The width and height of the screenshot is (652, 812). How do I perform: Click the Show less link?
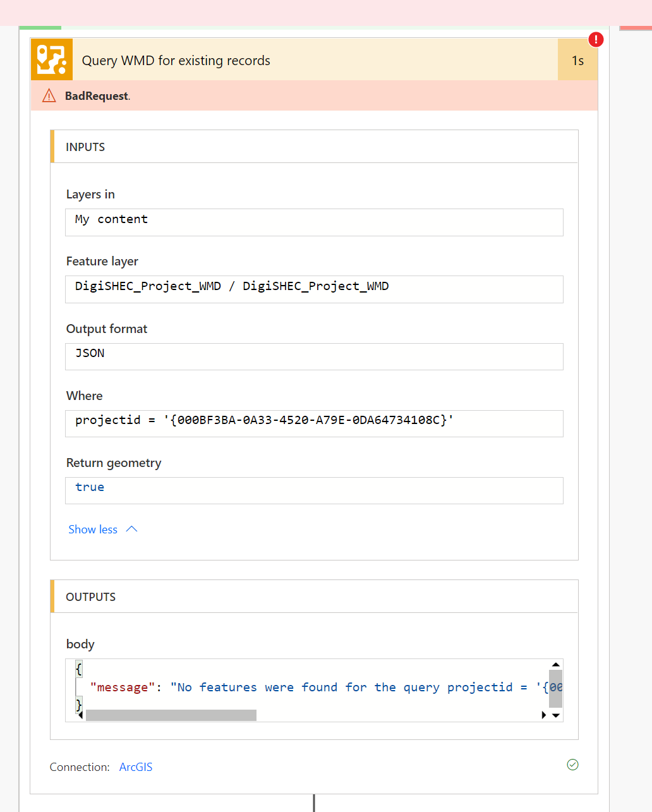[93, 530]
